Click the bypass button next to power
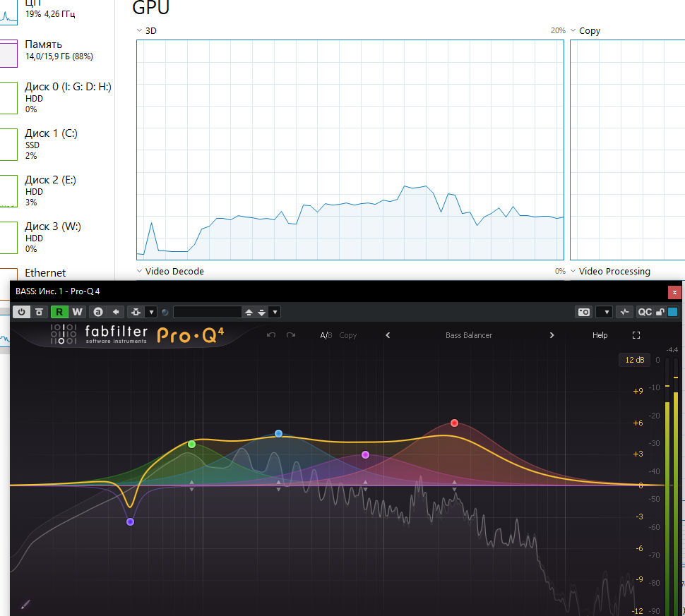685x616 pixels. coord(39,312)
